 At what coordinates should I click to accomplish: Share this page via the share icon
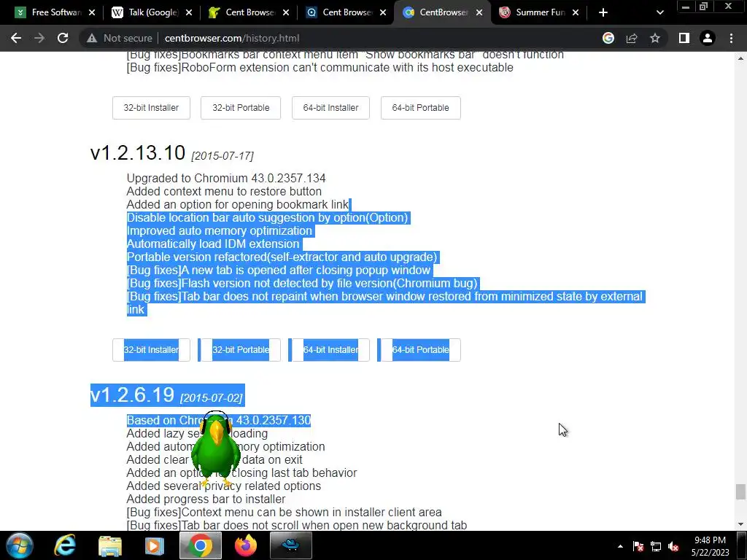[x=632, y=38]
